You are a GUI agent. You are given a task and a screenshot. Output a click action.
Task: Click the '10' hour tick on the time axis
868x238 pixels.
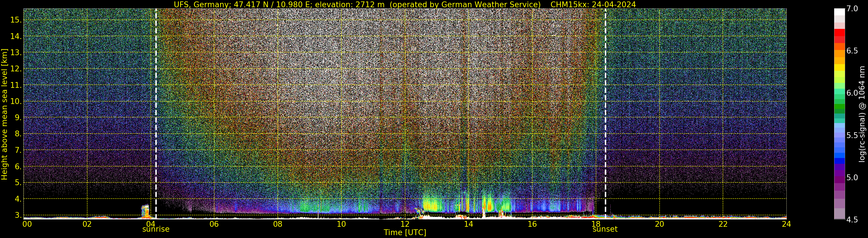pos(341,224)
